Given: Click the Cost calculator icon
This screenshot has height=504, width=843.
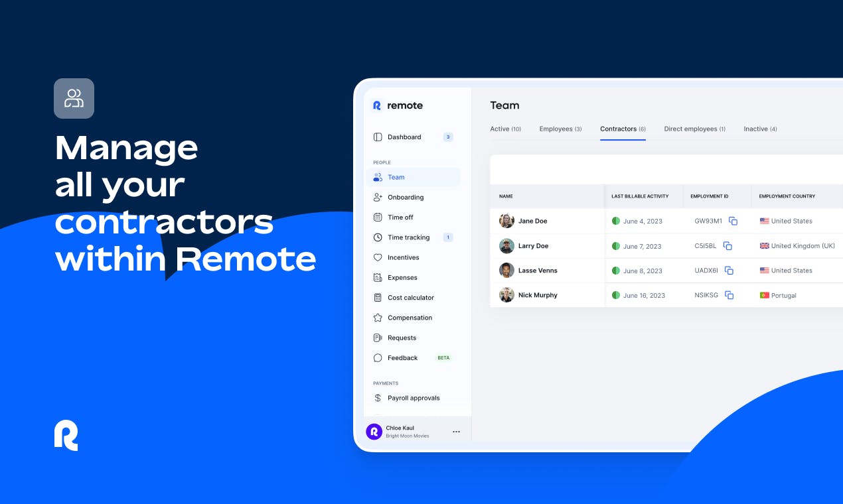Looking at the screenshot, I should click(x=378, y=298).
